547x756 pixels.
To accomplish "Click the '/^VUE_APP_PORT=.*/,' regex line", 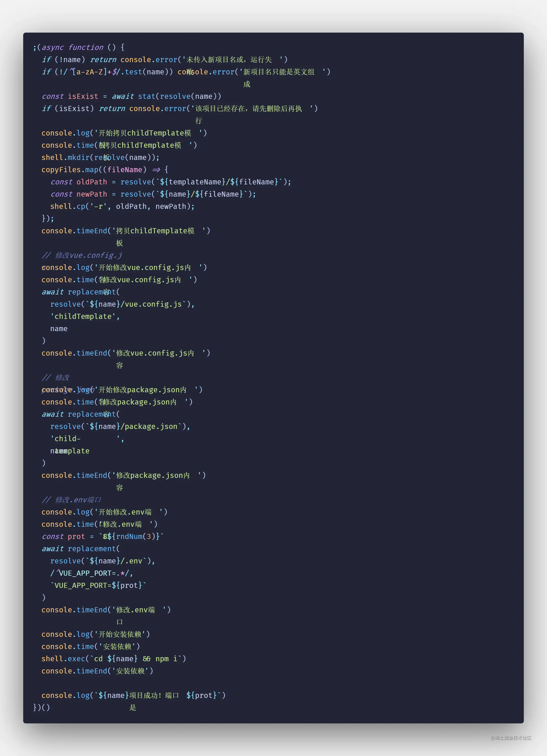I will tap(92, 573).
